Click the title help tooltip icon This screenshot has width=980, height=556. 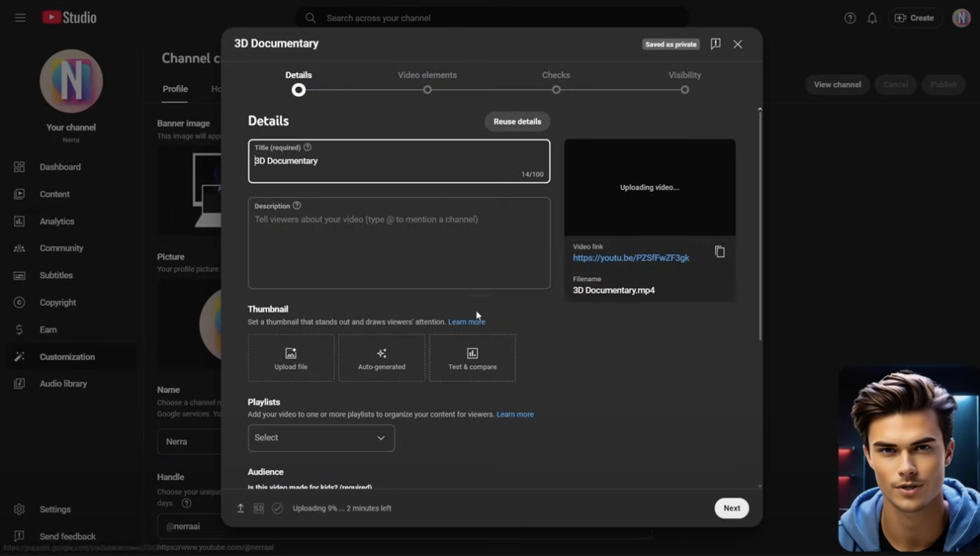tap(308, 148)
